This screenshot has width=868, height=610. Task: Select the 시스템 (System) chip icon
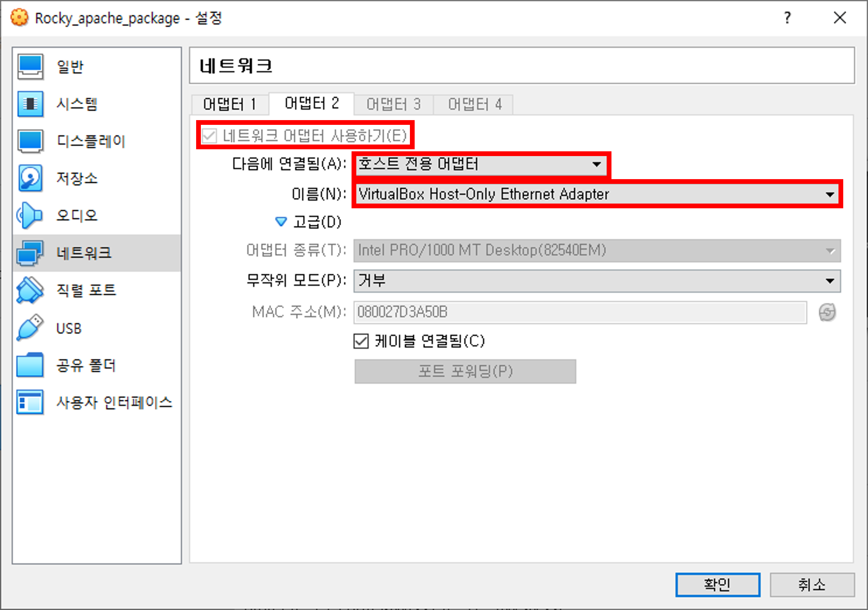[x=30, y=103]
